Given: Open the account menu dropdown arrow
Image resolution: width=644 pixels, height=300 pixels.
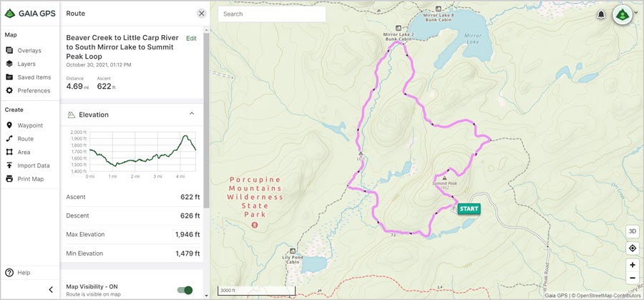Looking at the screenshot, I should coord(636,12).
